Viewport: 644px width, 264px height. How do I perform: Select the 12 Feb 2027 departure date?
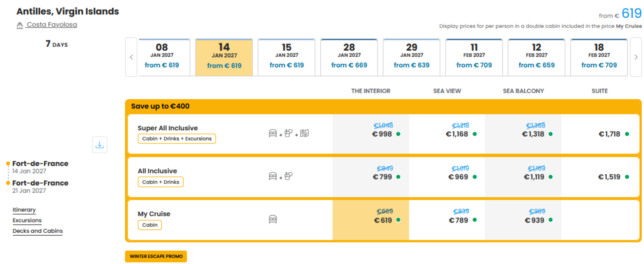coord(537,57)
